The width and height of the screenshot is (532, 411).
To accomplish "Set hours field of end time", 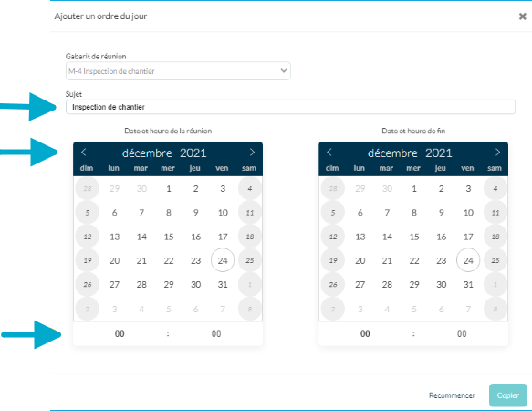I will click(365, 334).
